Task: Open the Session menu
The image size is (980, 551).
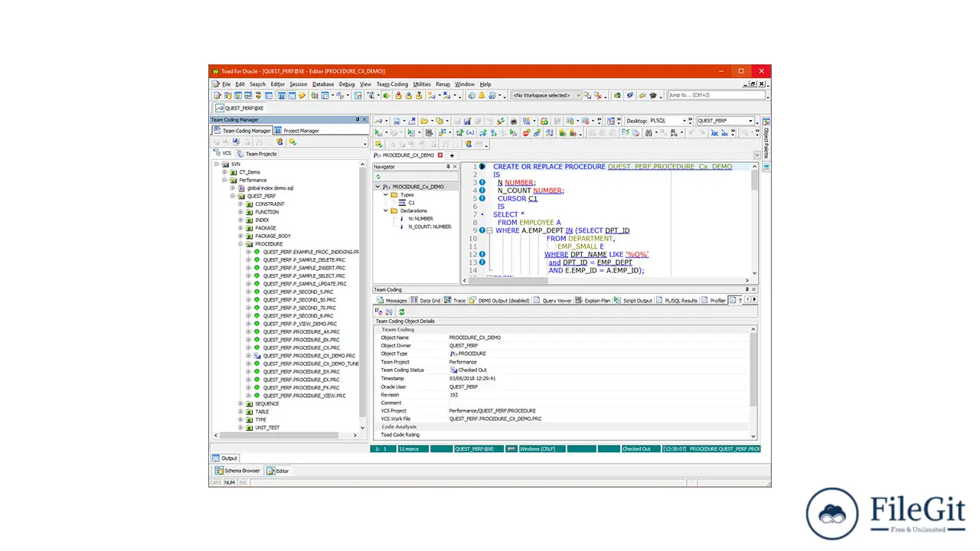Action: pyautogui.click(x=299, y=84)
